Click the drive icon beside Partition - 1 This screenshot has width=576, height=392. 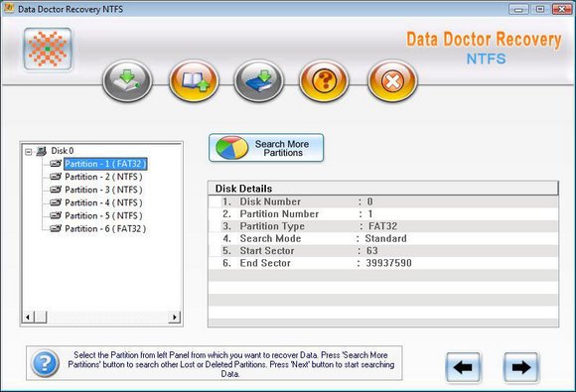click(56, 164)
